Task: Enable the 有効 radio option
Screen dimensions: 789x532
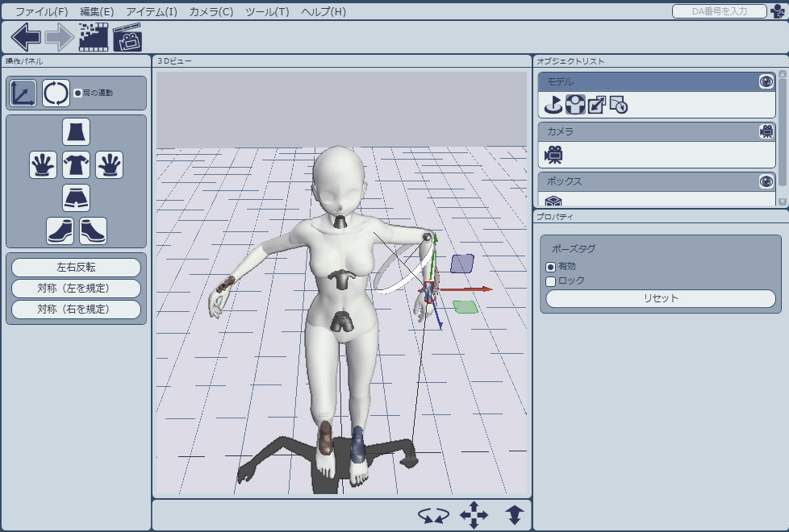Action: [x=551, y=267]
